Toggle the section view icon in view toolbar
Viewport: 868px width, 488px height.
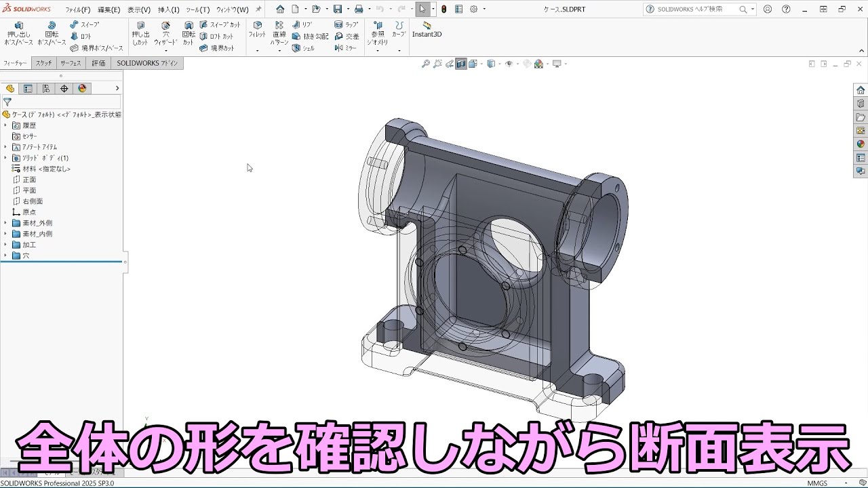pos(460,64)
